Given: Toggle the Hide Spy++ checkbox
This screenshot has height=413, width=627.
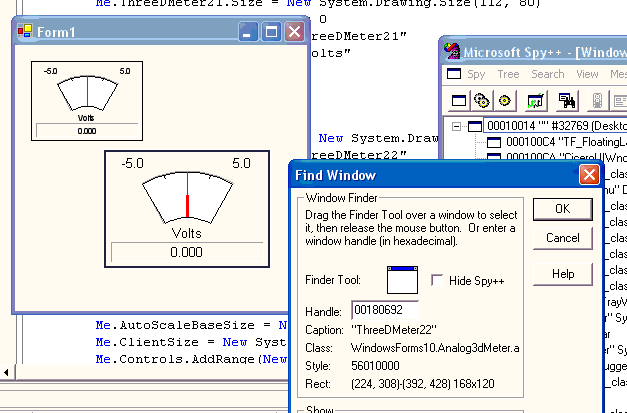Looking at the screenshot, I should [437, 280].
